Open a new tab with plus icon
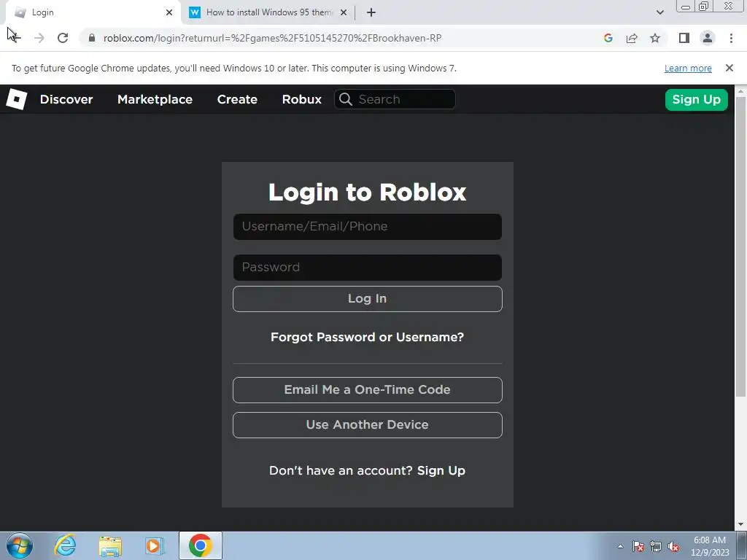The image size is (747, 560). (x=371, y=12)
